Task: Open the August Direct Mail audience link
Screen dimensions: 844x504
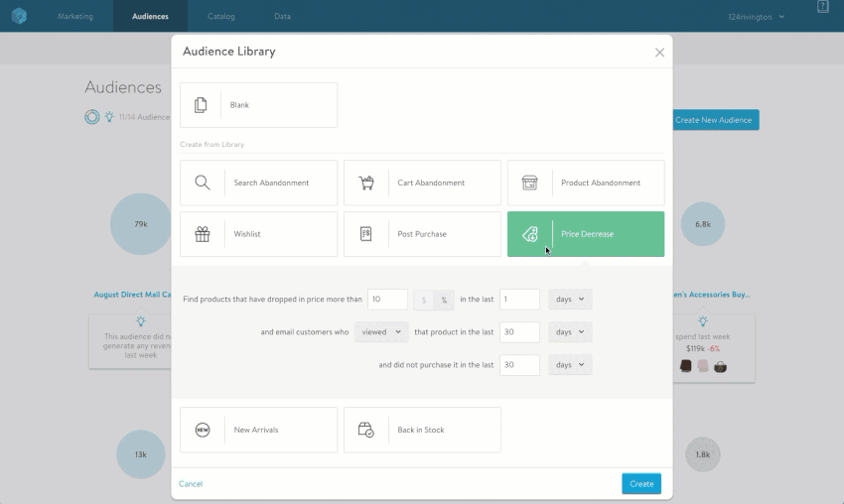Action: coord(132,295)
